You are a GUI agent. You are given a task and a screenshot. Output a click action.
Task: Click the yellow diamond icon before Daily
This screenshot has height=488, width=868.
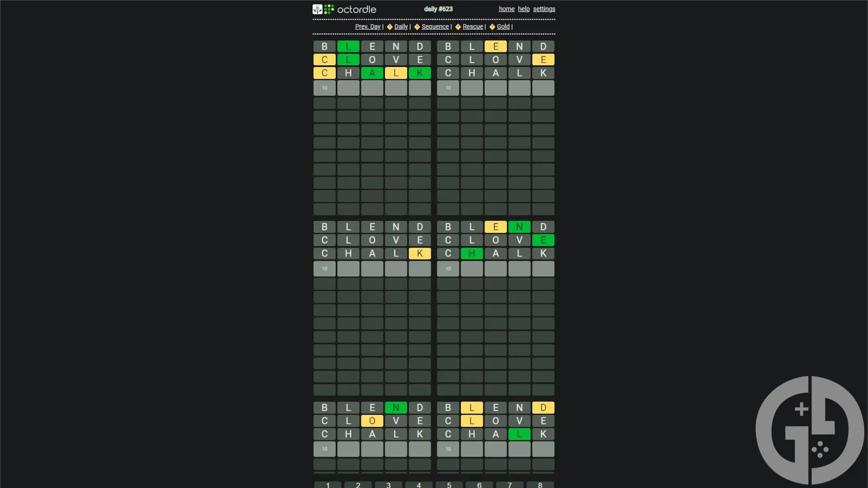[390, 27]
